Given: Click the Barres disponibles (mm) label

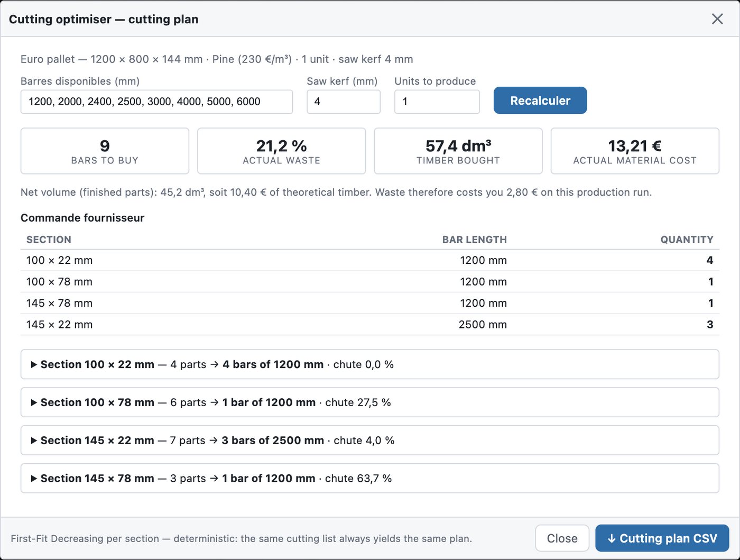Looking at the screenshot, I should (80, 81).
